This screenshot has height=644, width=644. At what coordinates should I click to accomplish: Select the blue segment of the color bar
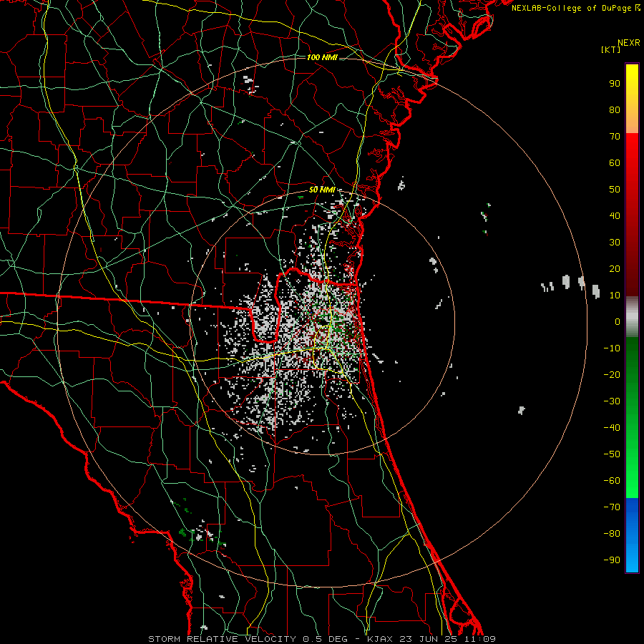tap(632, 535)
